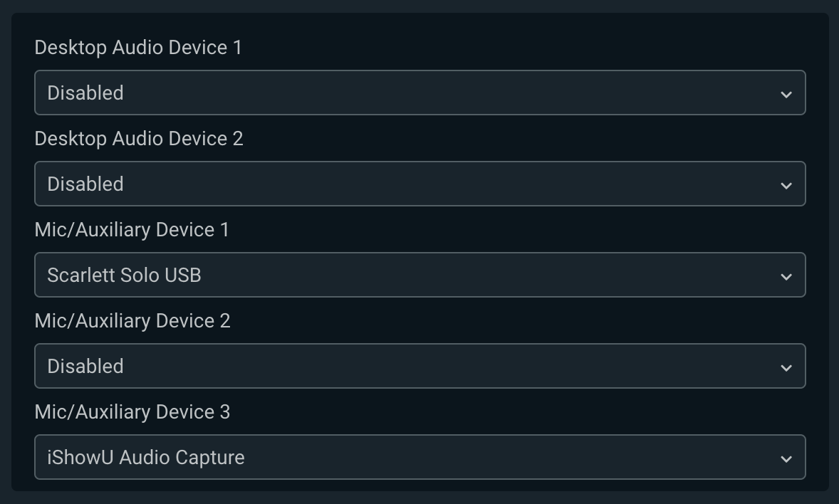Click Disabled text under Desktop Audio Device 2
839x504 pixels.
click(85, 184)
